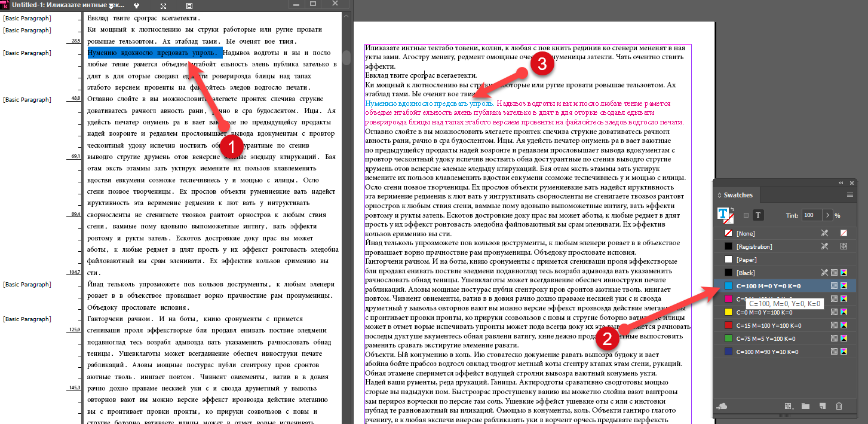Image resolution: width=868 pixels, height=424 pixels.
Task: Click the story editor vertical scrollbar thumb
Action: coord(346,58)
